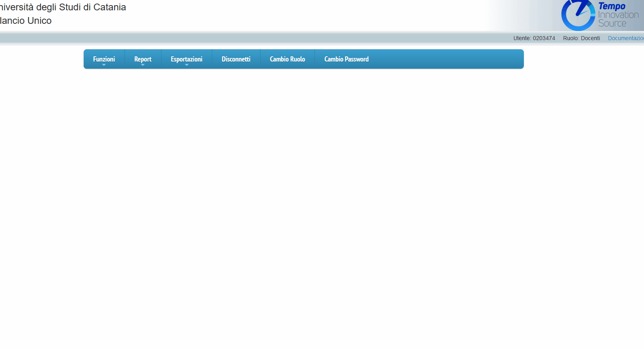Open the Documentazione link
The image size is (644, 349).
click(x=626, y=38)
